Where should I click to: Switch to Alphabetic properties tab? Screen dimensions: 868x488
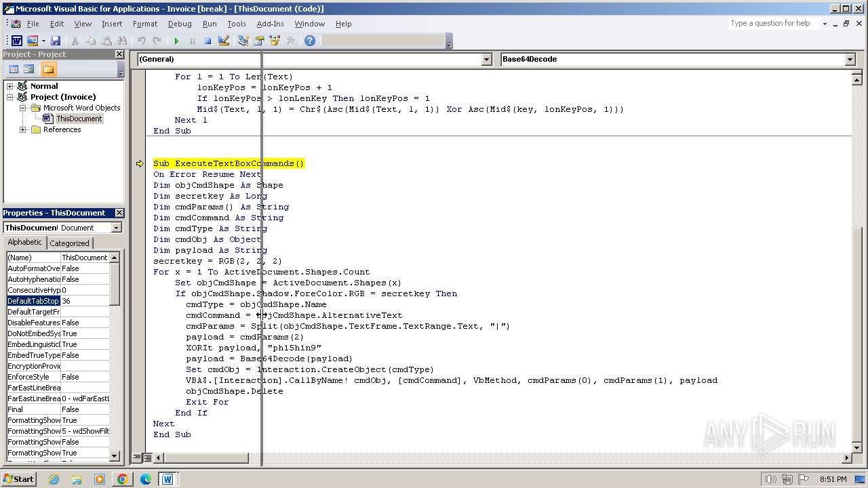point(25,243)
